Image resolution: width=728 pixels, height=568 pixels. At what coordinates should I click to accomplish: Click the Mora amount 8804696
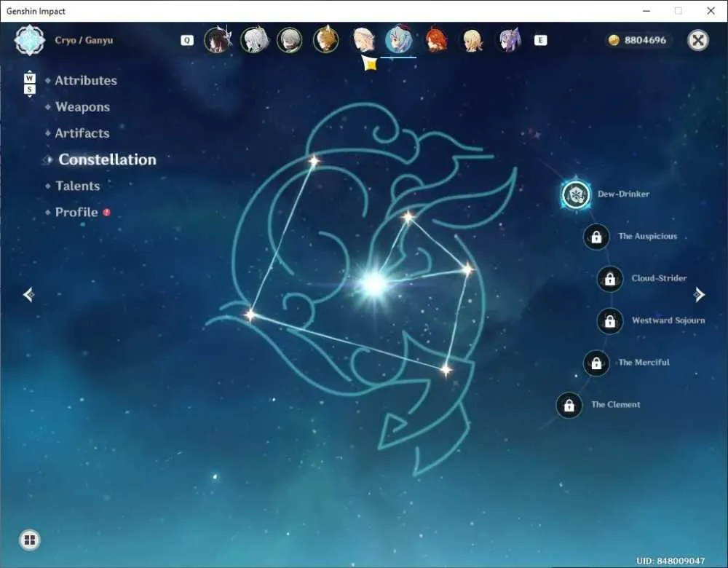pos(645,40)
